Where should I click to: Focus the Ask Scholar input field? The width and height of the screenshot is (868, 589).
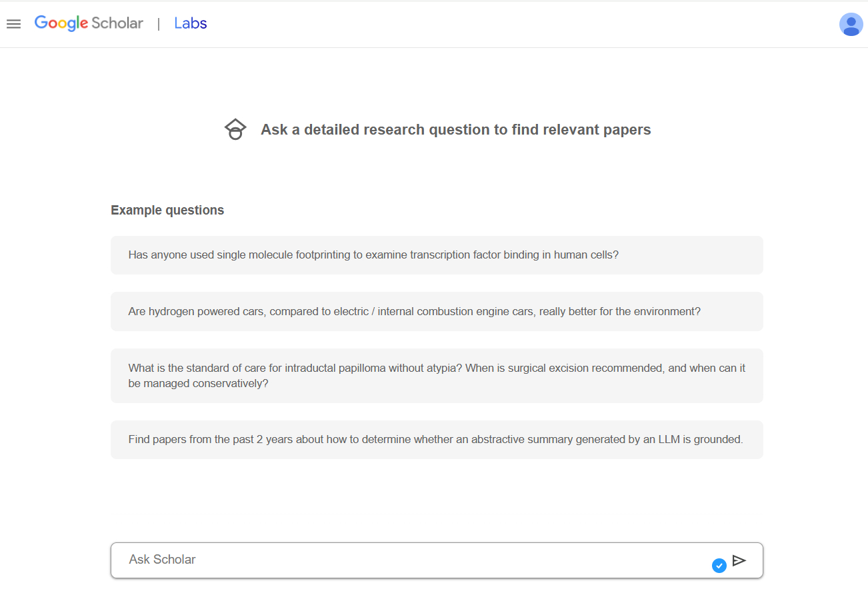point(413,560)
